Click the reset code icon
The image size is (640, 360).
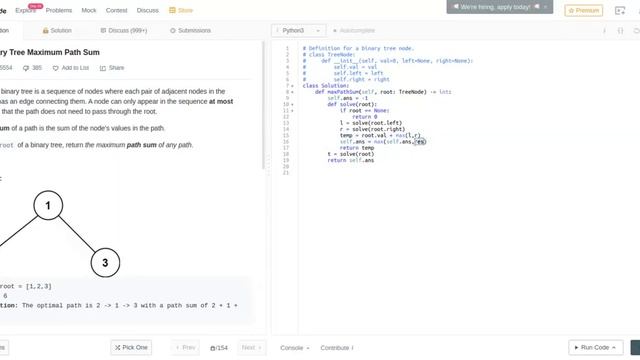[636, 31]
